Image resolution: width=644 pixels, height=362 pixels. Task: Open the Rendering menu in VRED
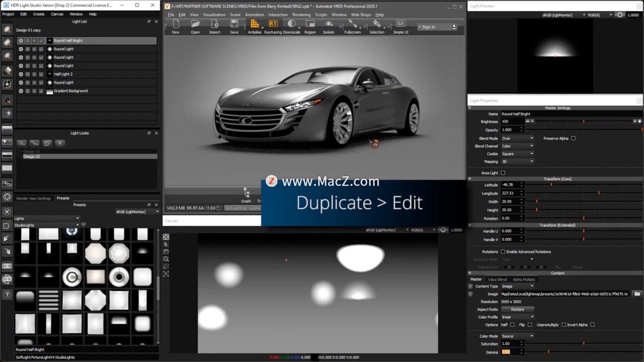(x=301, y=15)
